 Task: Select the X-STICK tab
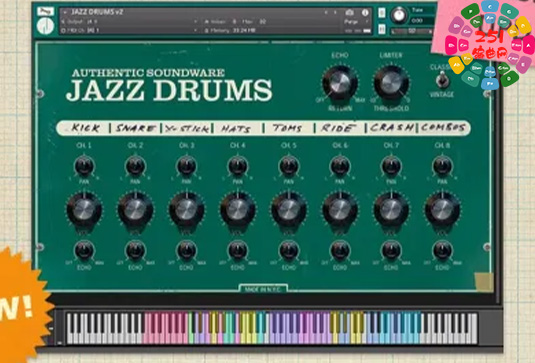pos(186,128)
